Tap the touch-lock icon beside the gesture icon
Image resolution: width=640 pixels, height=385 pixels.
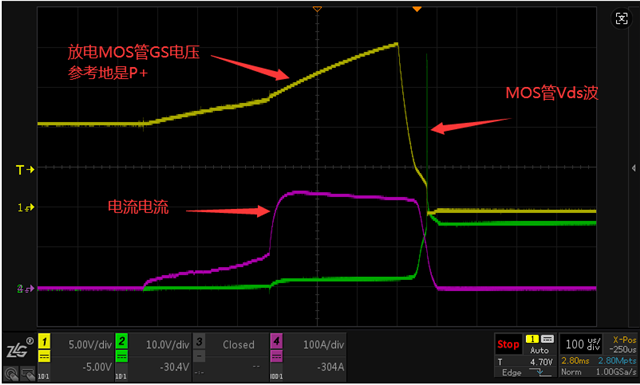click(x=28, y=373)
